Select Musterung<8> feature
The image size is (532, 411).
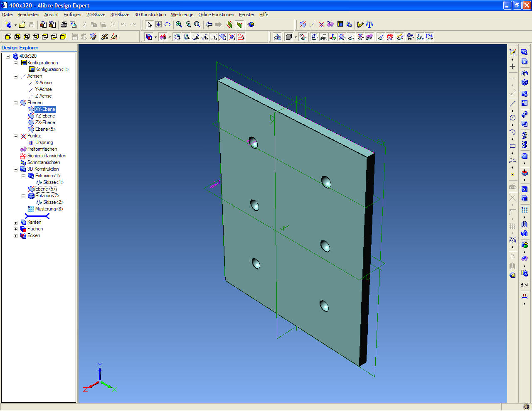pos(49,209)
